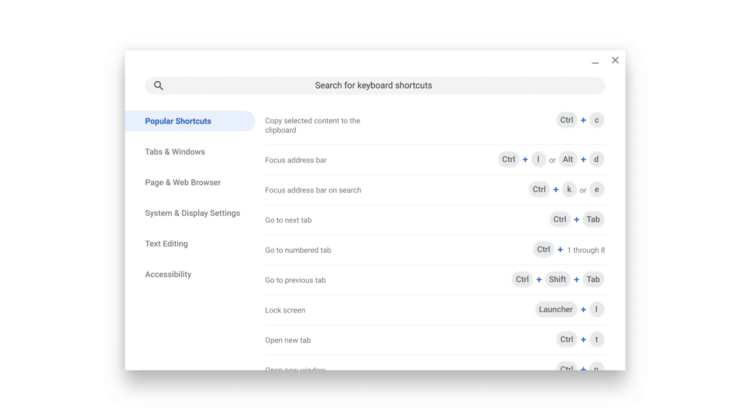Switch to Tabs & Windows category

pos(175,152)
